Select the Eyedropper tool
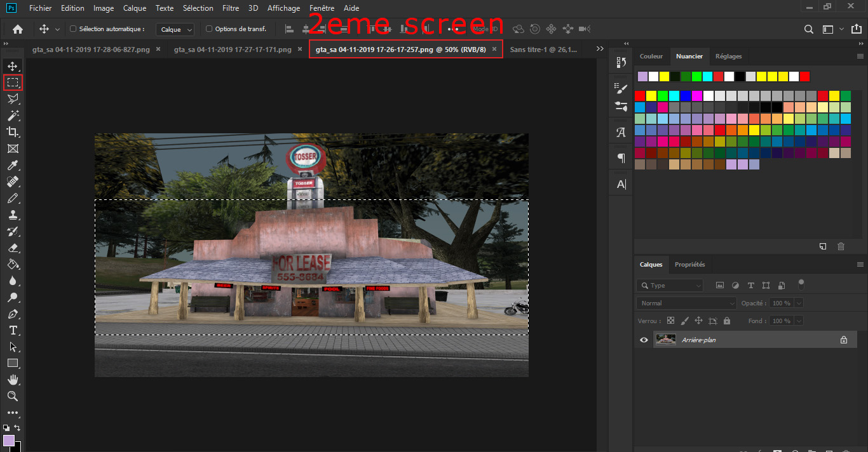868x452 pixels. pyautogui.click(x=13, y=165)
